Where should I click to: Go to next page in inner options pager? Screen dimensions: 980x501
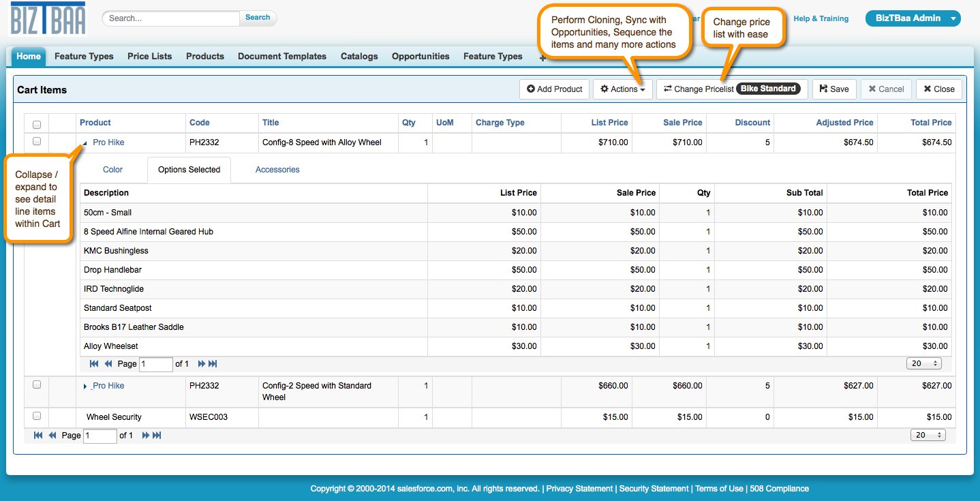[x=202, y=364]
